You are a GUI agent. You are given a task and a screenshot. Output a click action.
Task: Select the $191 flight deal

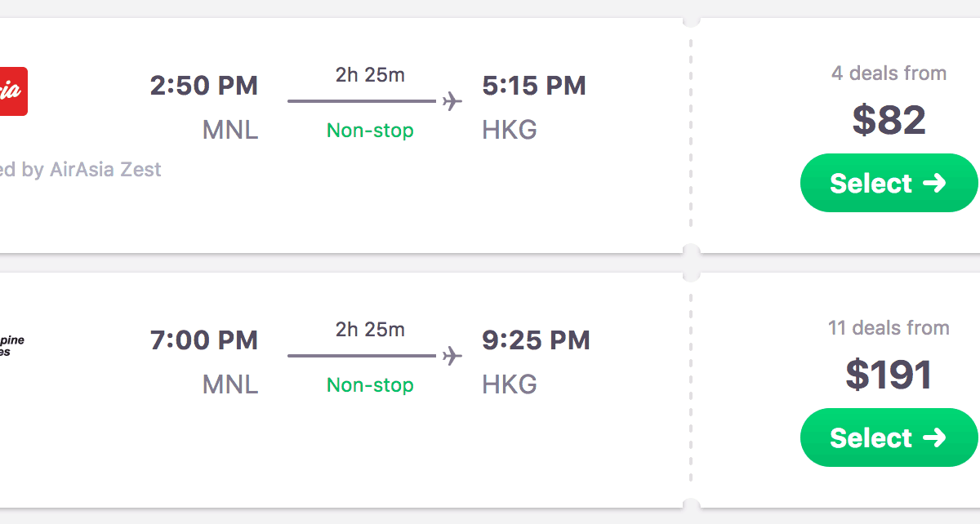[x=888, y=437]
